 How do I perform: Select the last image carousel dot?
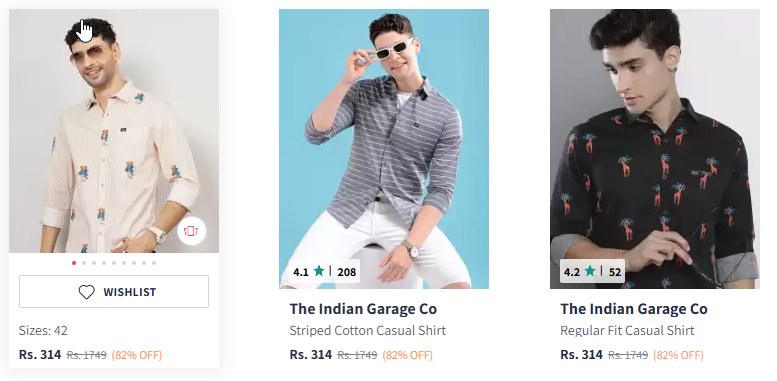pos(154,263)
